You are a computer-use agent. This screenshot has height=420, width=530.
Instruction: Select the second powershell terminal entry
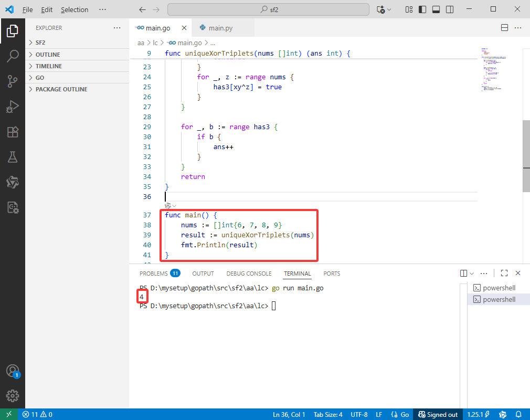coord(499,299)
